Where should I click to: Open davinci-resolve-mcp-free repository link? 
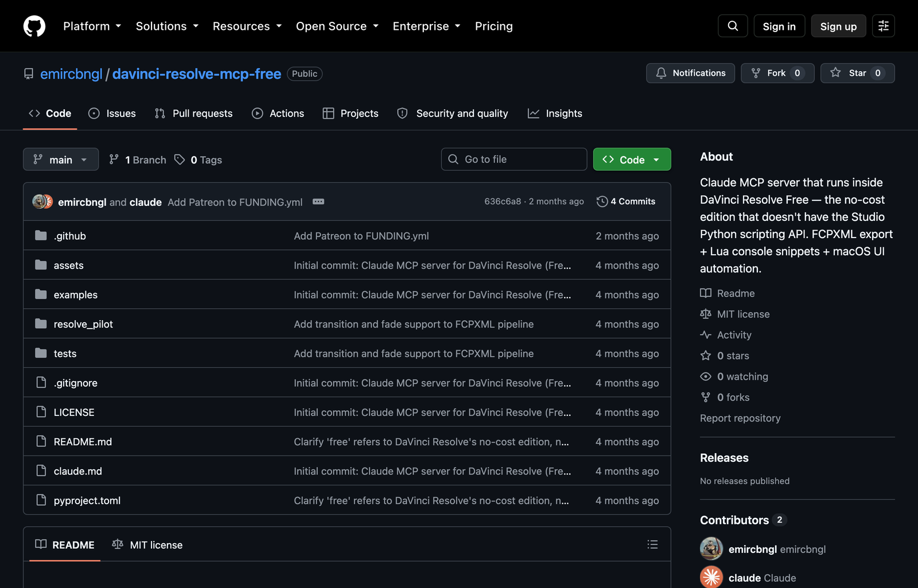click(x=197, y=73)
